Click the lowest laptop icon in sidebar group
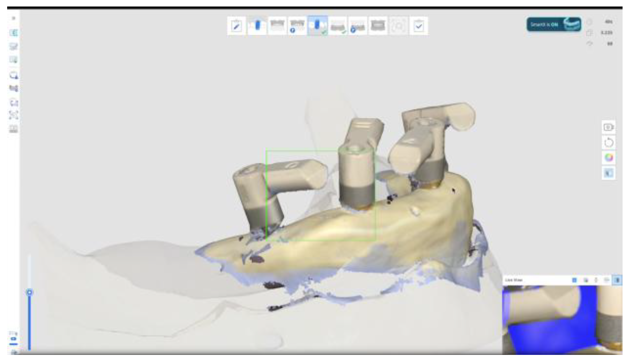Image resolution: width=632 pixels, height=364 pixels. pos(14,129)
